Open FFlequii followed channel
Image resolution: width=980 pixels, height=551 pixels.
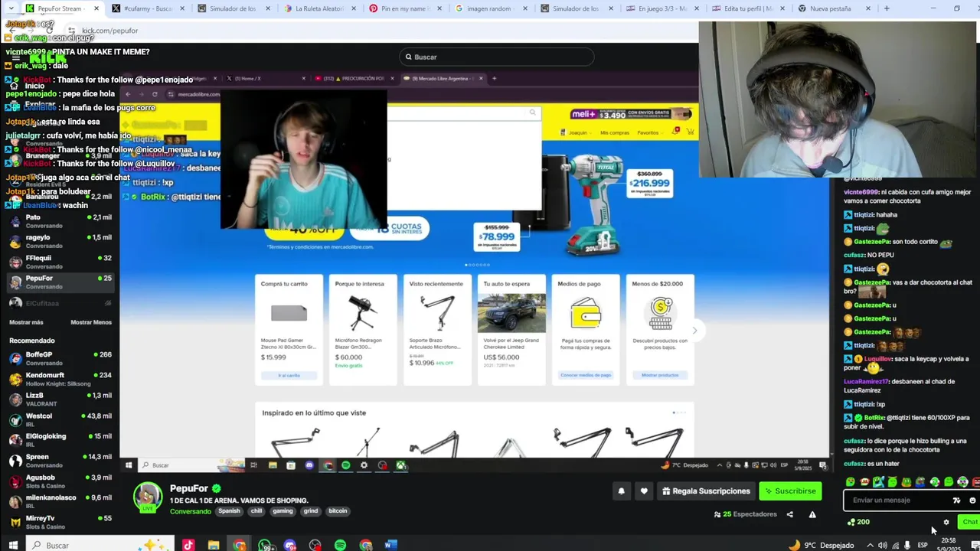tap(60, 262)
